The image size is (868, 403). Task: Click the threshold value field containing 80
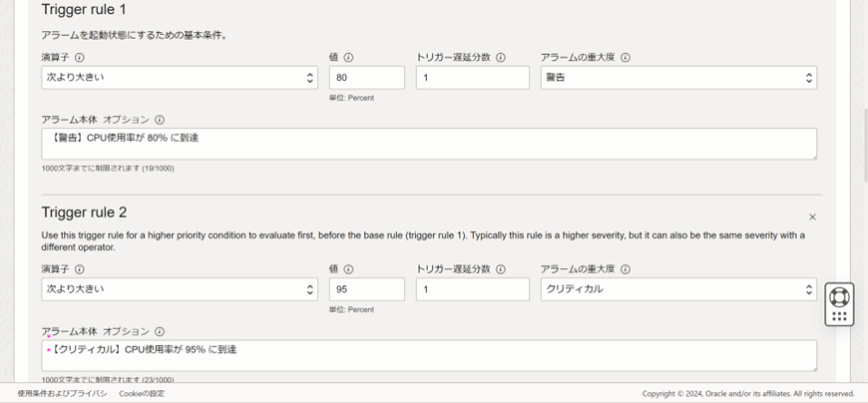[366, 78]
